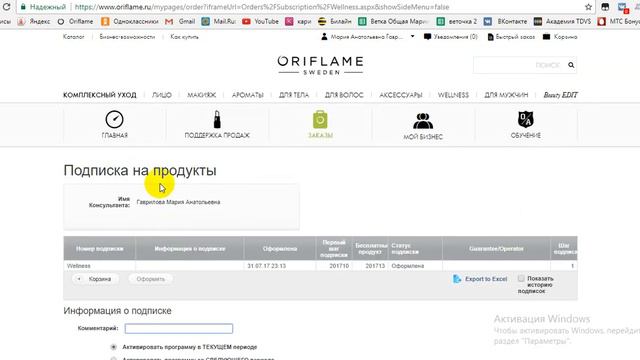
Task: Focus the Комментарий input field
Action: coord(179,328)
